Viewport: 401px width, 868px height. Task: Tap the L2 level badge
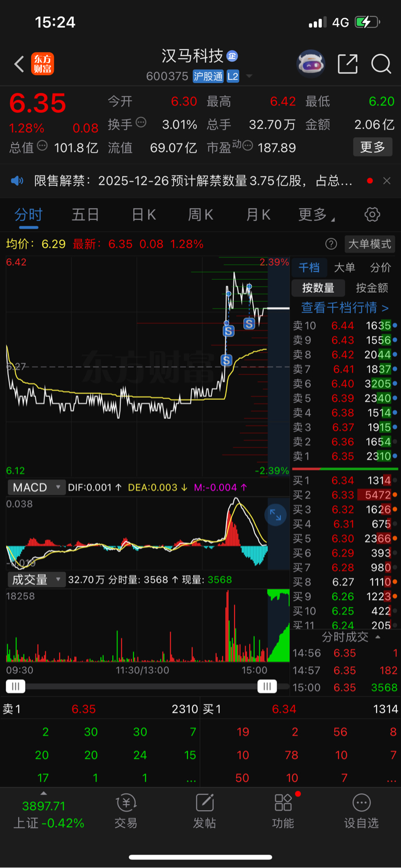tap(233, 76)
